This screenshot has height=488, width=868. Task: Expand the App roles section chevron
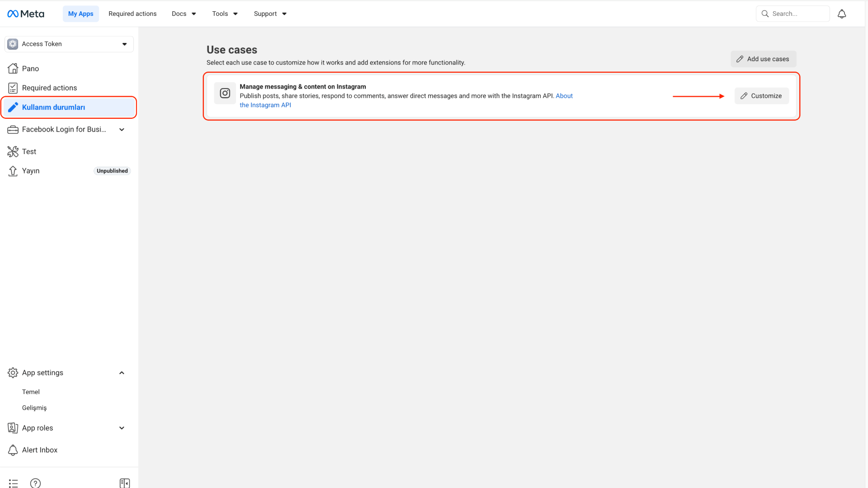(x=122, y=428)
